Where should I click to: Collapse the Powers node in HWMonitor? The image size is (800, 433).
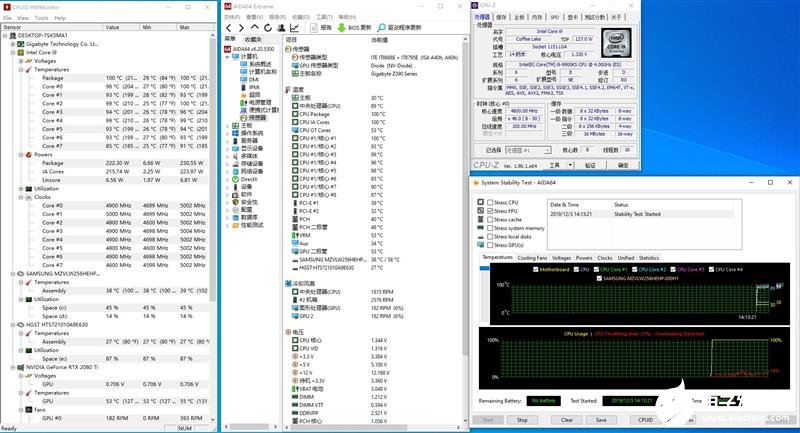[x=21, y=155]
